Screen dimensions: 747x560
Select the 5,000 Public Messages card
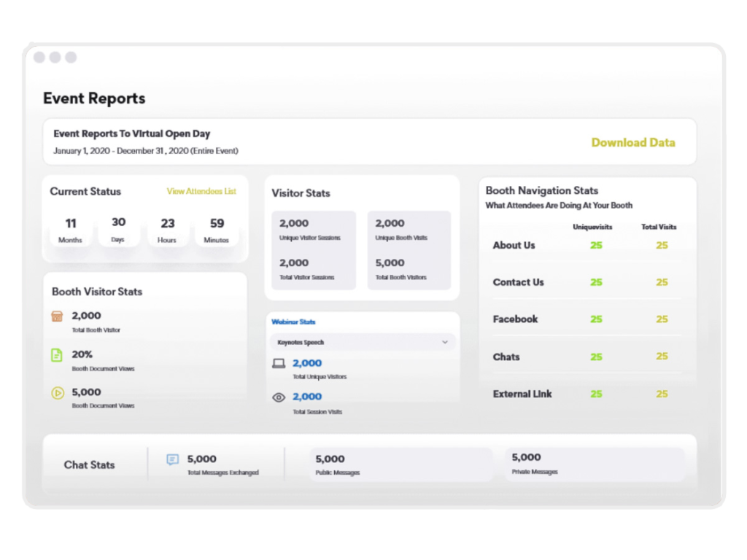click(x=401, y=464)
